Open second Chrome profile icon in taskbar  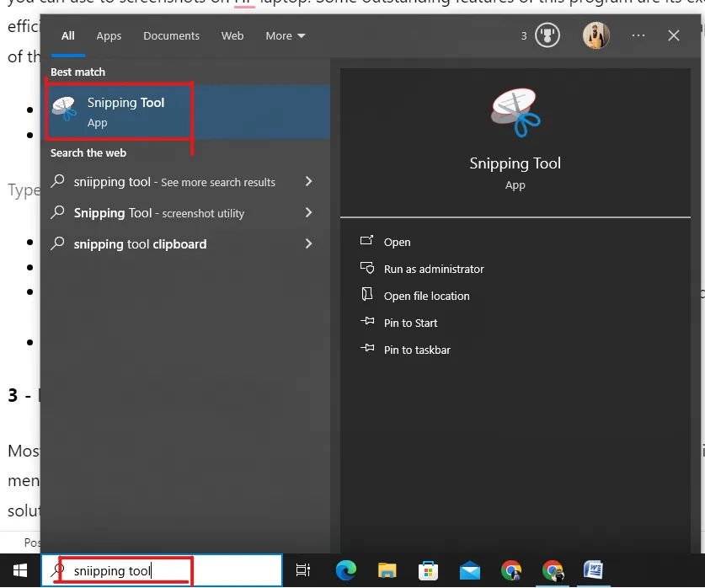pos(553,571)
